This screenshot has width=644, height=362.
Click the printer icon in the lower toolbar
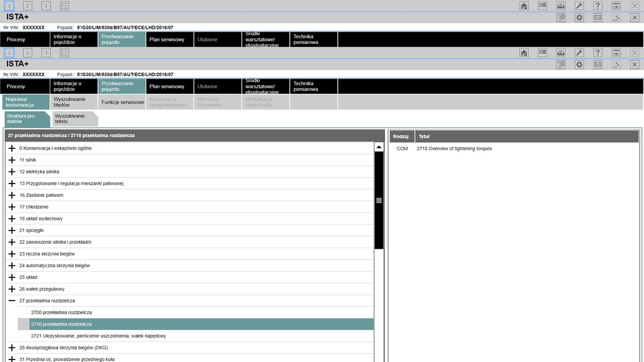pyautogui.click(x=561, y=53)
